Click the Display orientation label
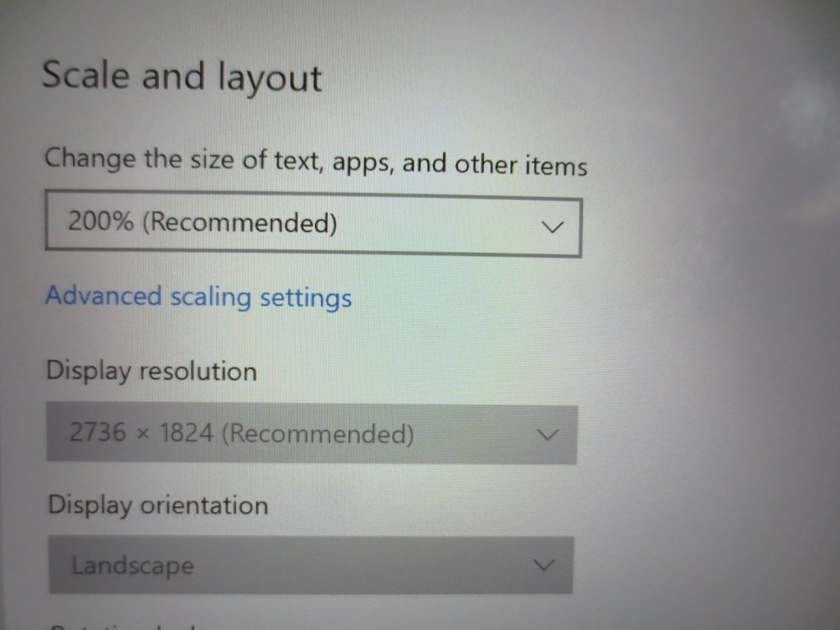This screenshot has width=840, height=630. point(158,504)
